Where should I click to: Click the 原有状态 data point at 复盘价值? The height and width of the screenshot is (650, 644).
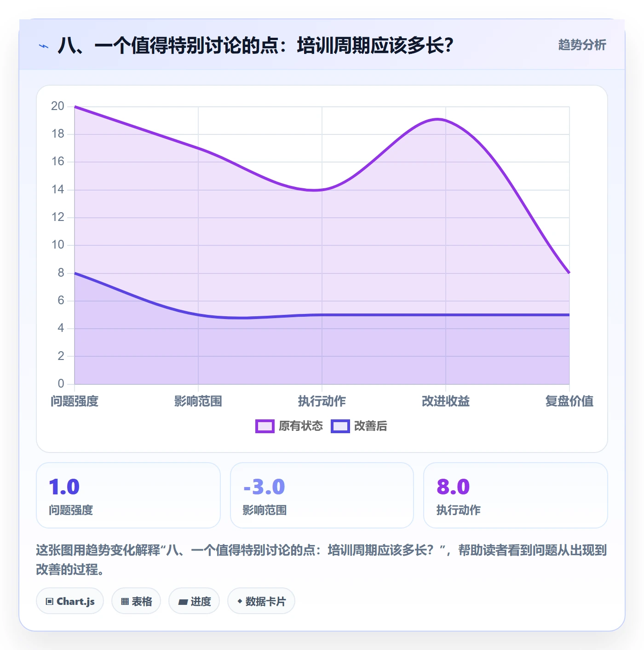tap(569, 273)
